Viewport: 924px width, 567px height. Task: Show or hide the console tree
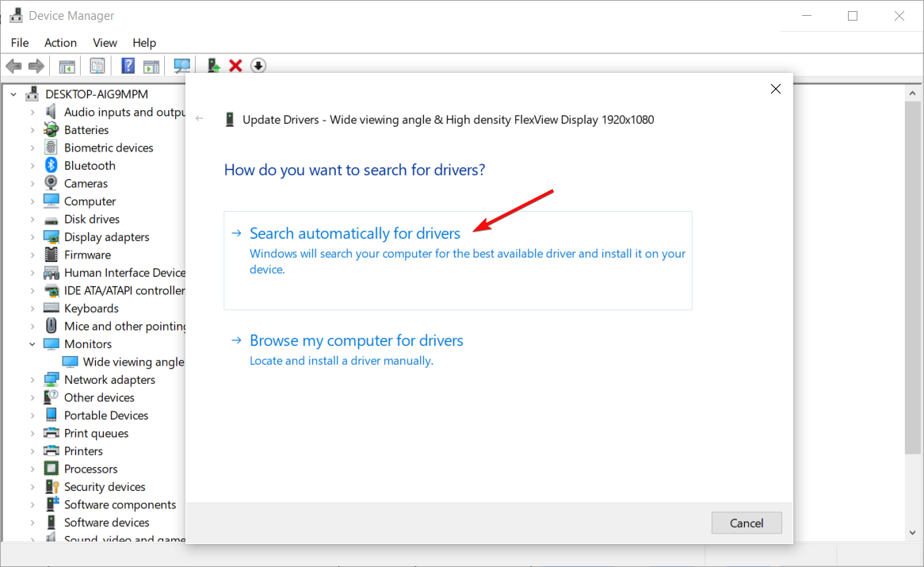pyautogui.click(x=67, y=66)
